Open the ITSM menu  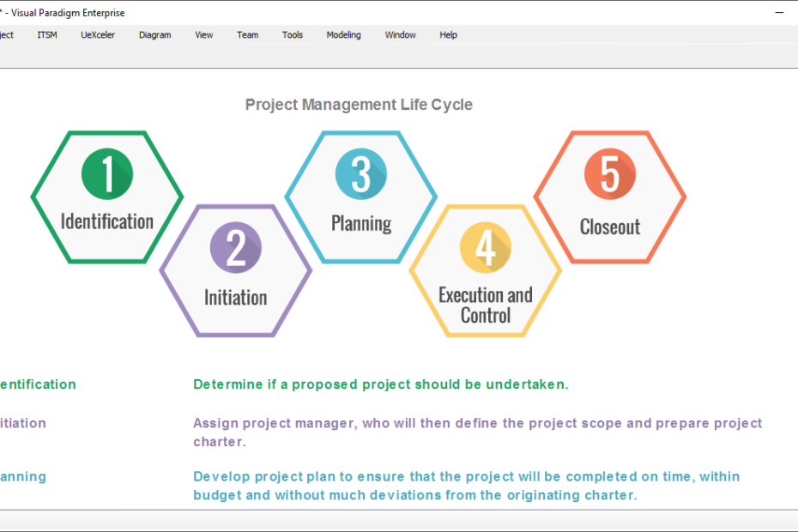pos(46,34)
